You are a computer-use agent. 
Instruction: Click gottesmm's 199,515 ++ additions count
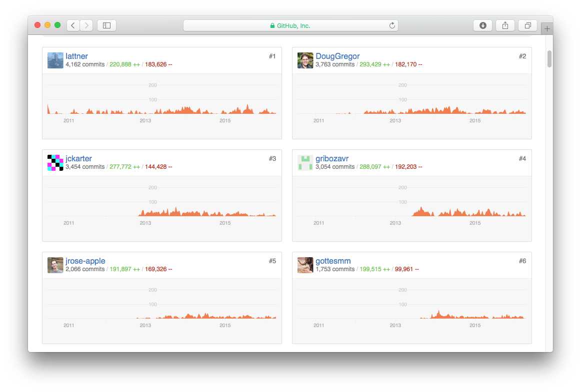pyautogui.click(x=374, y=269)
